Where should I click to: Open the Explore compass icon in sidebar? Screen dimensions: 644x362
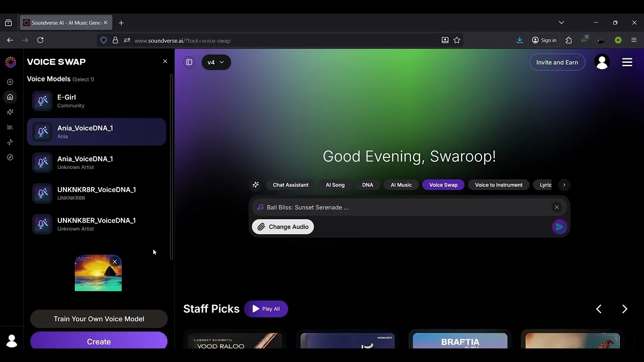(10, 157)
